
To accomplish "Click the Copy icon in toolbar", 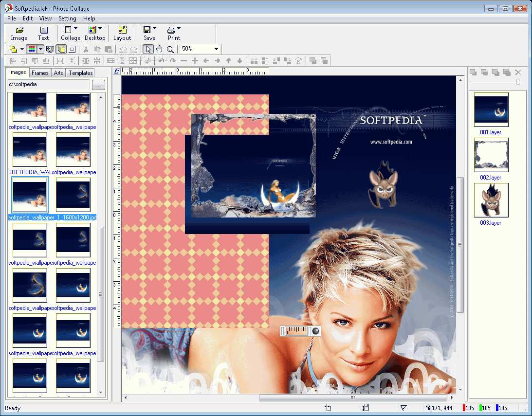I will [97, 49].
